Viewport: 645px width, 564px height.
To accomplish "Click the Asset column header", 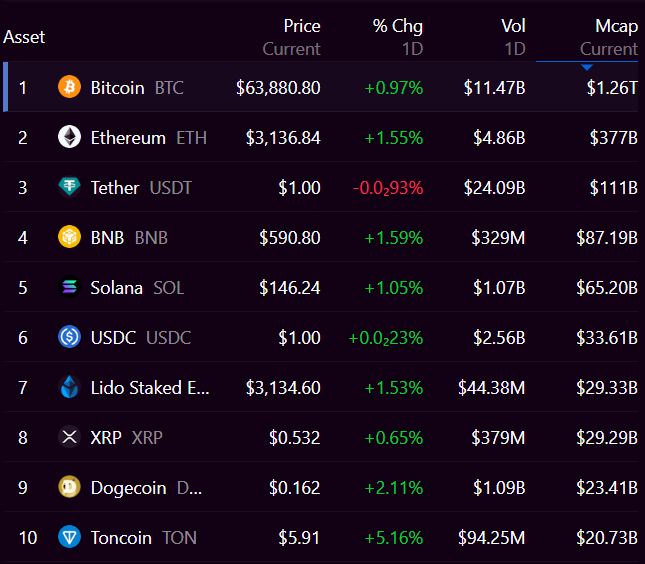I will click(24, 37).
